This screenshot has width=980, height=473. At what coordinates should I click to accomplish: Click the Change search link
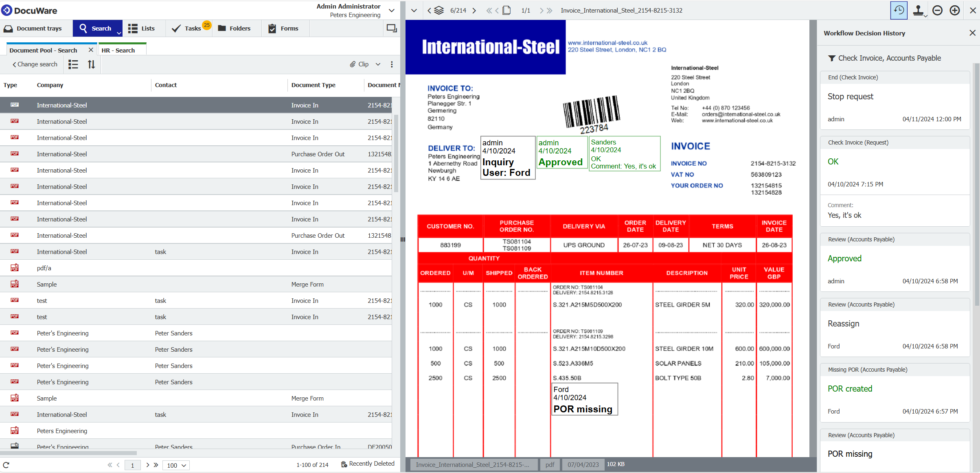click(35, 64)
